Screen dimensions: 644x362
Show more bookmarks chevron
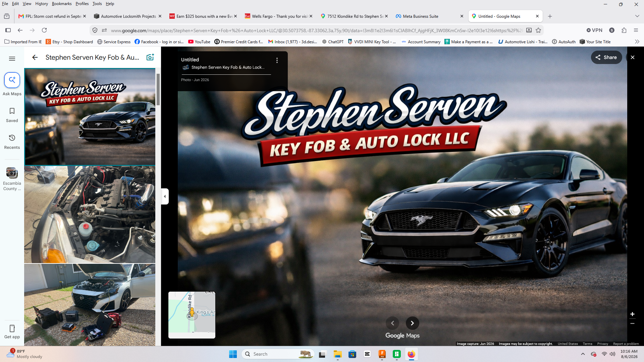637,42
